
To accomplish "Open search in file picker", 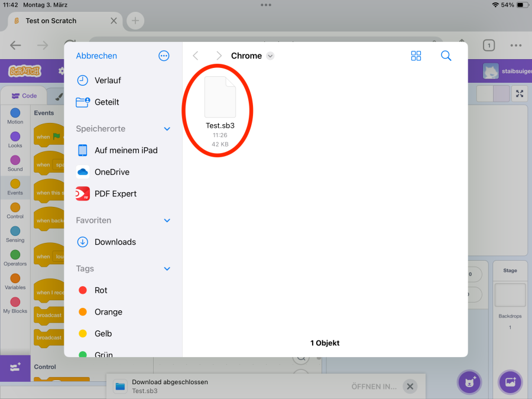I will [x=446, y=56].
